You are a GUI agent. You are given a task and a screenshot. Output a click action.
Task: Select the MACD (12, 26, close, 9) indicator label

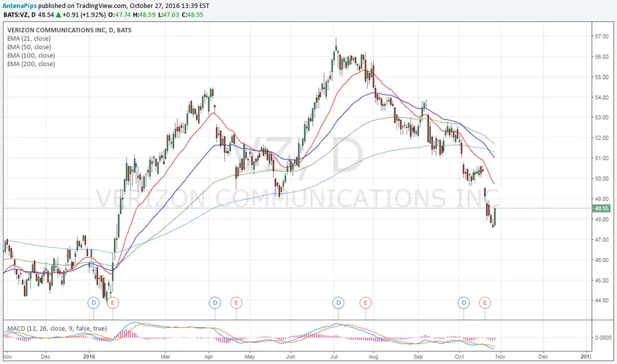(57, 328)
